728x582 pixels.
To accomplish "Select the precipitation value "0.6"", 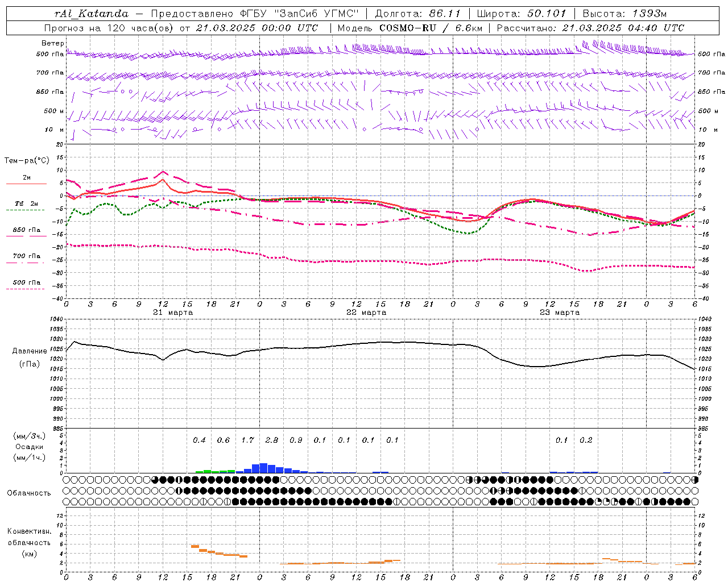I will pyautogui.click(x=224, y=440).
